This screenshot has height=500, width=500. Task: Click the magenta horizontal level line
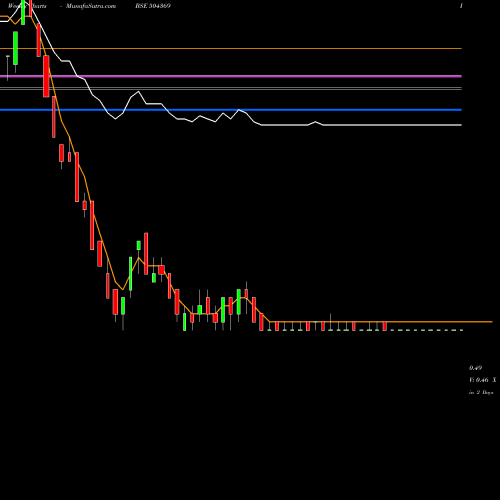231,76
